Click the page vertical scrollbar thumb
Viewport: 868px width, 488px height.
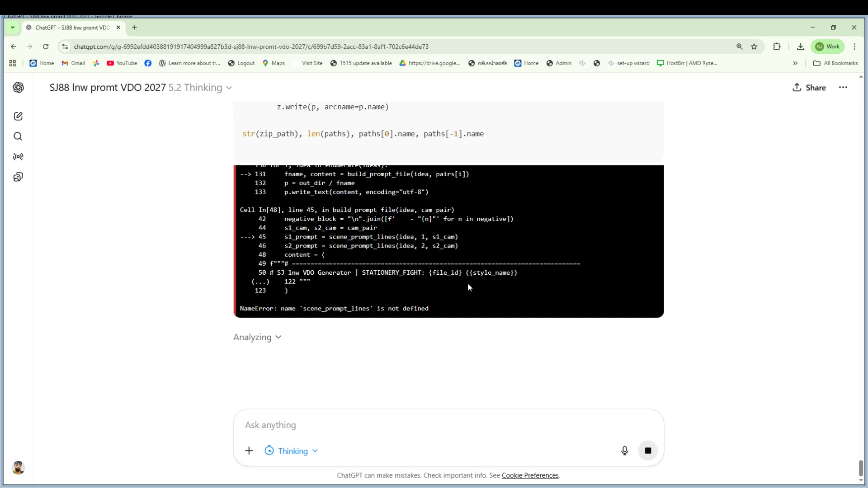point(861,468)
